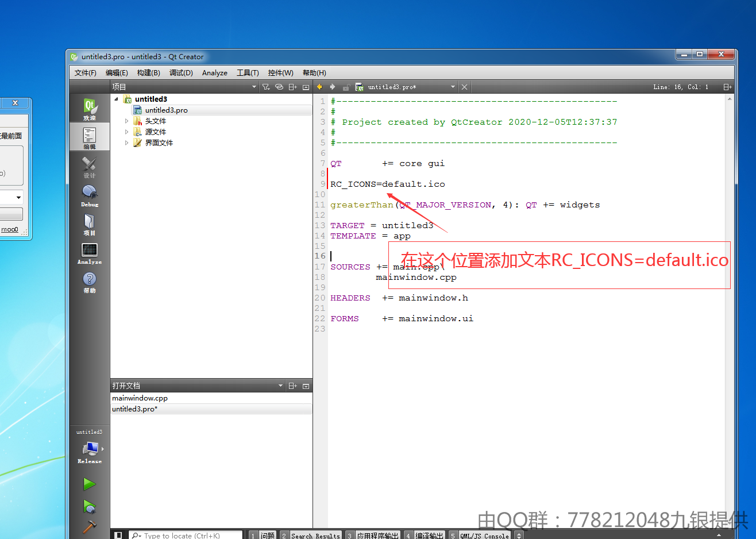Close the untitled3.pro document tab
The width and height of the screenshot is (756, 539).
(x=464, y=87)
